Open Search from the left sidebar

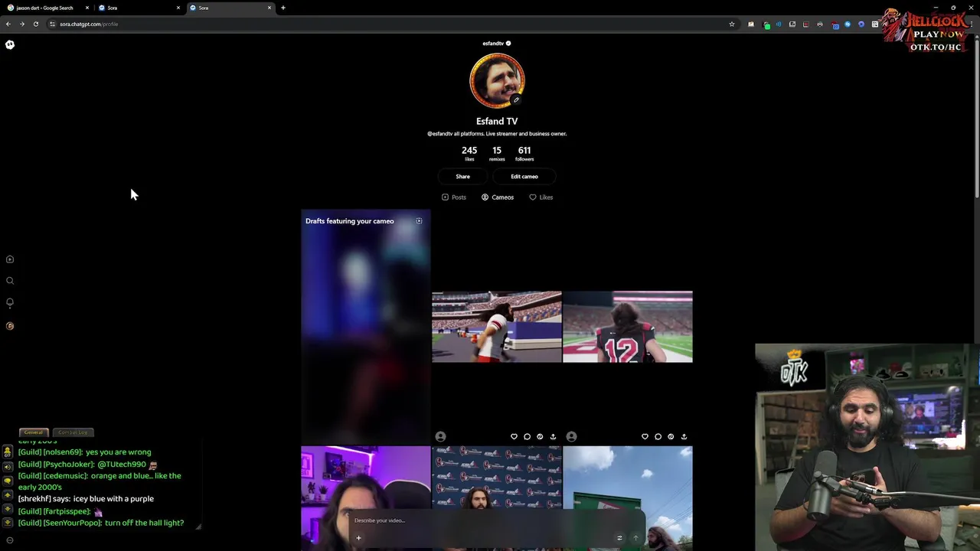click(10, 281)
